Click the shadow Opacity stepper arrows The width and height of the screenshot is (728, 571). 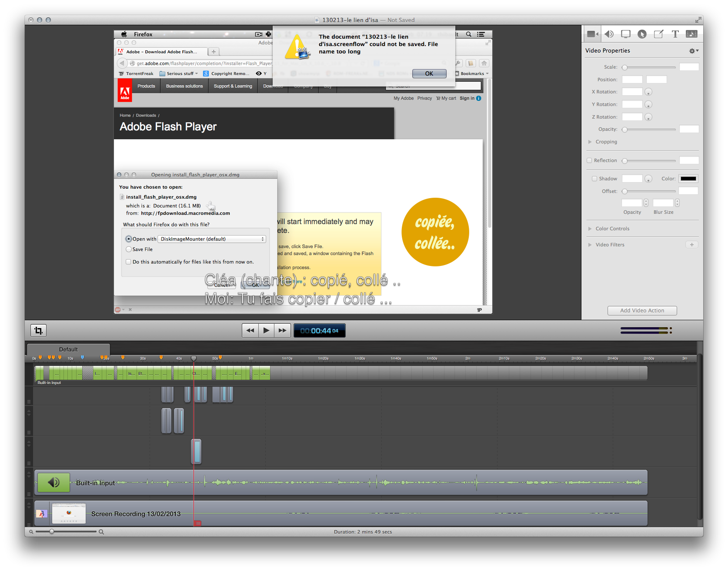pos(646,203)
